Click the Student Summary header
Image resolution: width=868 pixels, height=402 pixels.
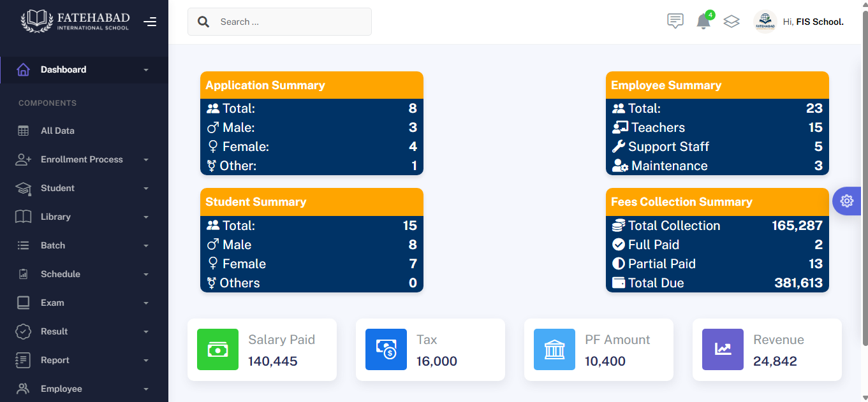312,202
